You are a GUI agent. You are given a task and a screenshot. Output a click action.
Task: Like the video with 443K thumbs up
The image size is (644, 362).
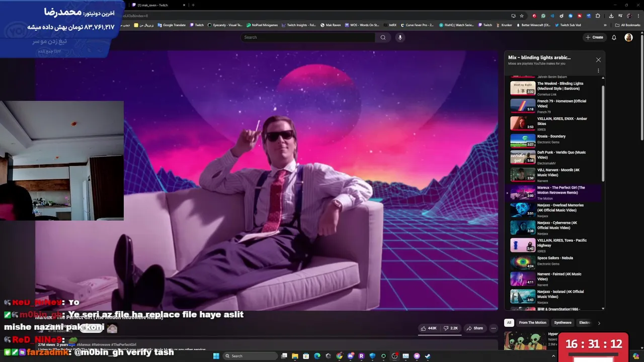[x=429, y=328]
